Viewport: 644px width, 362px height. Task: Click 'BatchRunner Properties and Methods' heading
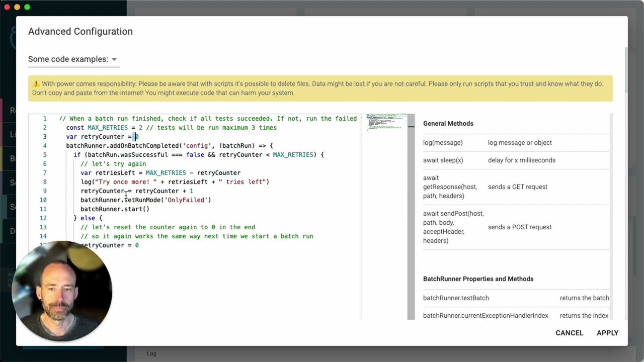[x=478, y=279]
